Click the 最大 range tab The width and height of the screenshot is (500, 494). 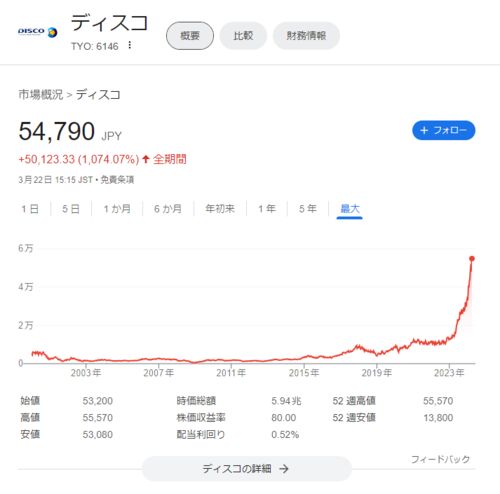(x=350, y=209)
